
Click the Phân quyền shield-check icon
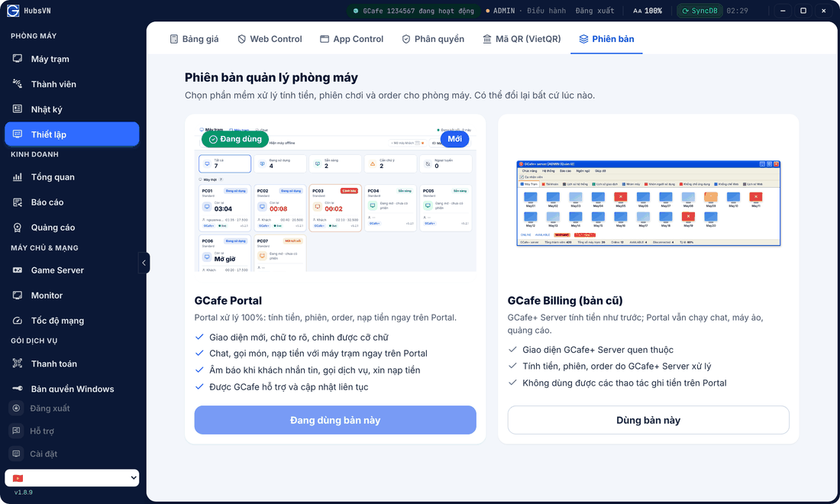click(x=406, y=38)
